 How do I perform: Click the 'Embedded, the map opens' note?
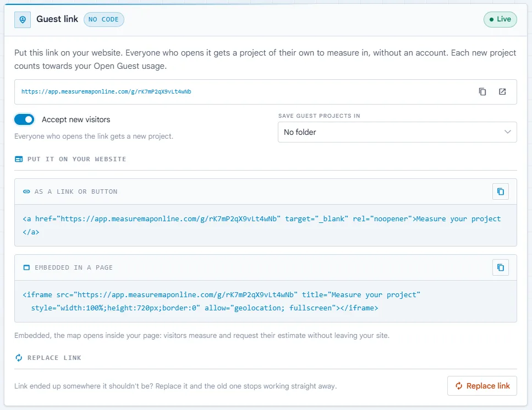click(x=202, y=336)
